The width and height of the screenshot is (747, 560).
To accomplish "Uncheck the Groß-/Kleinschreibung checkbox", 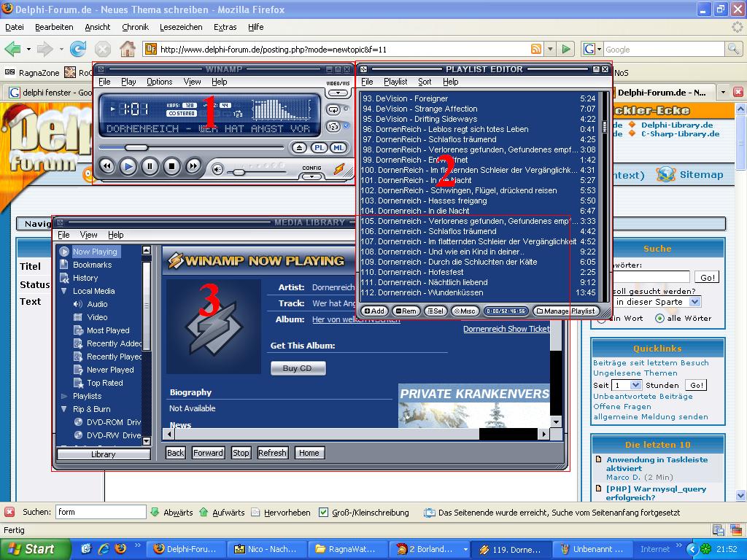I will click(324, 513).
